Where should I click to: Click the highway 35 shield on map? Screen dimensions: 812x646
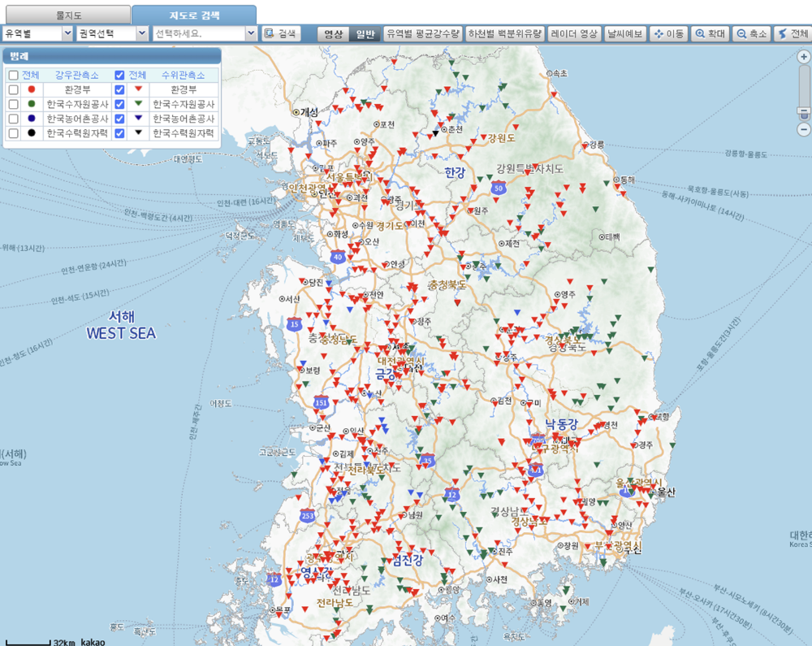pos(427,460)
